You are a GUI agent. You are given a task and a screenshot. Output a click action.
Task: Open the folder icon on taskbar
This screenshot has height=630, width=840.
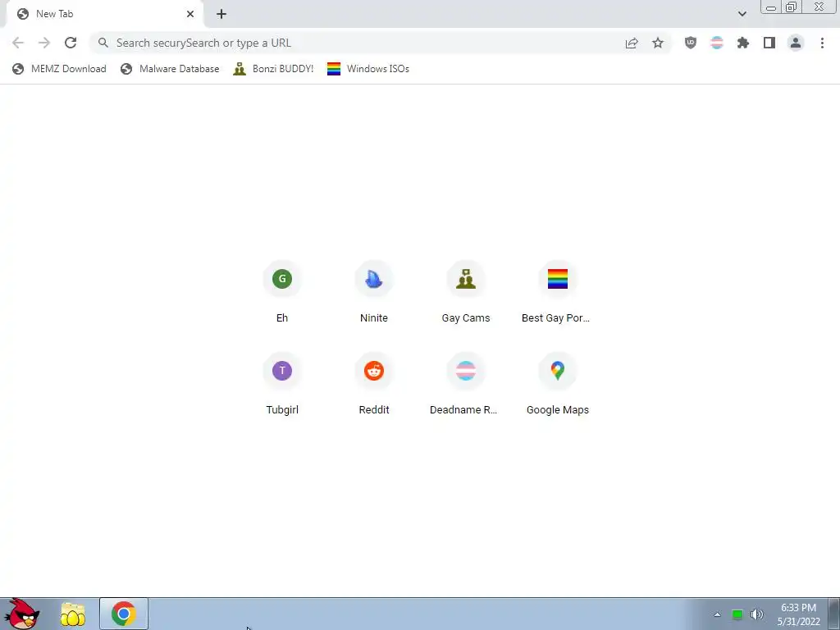click(x=73, y=614)
